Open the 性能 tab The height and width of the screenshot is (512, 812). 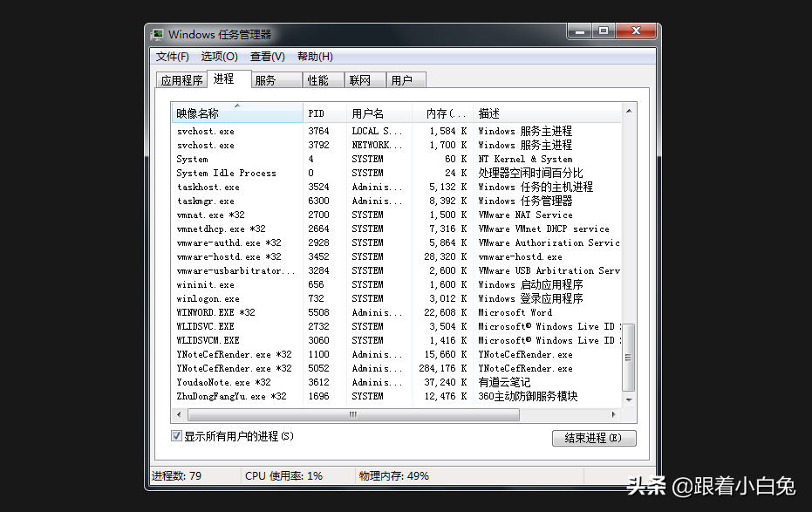(x=323, y=80)
